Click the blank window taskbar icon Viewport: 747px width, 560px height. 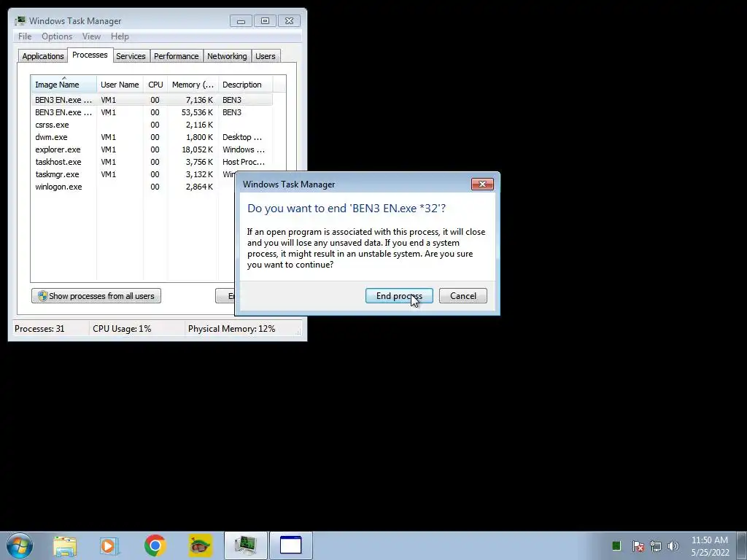[x=290, y=545]
